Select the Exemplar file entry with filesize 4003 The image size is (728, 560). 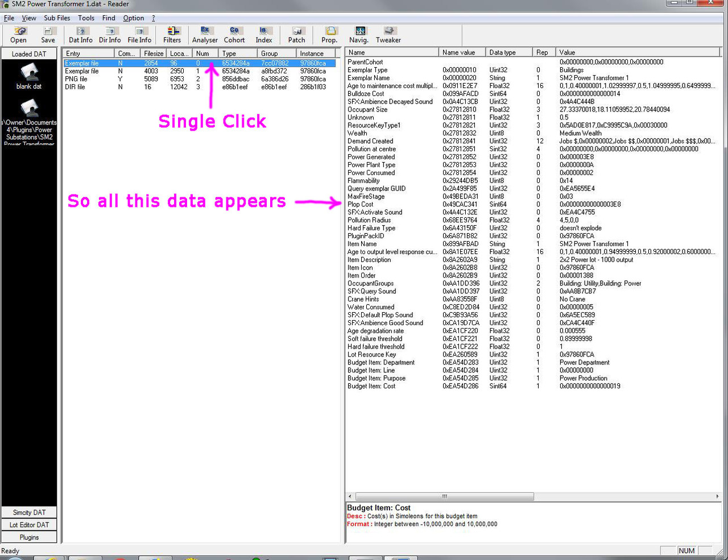click(199, 71)
